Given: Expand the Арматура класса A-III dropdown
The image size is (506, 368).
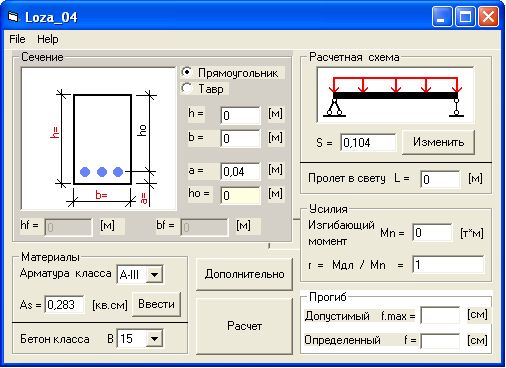Looking at the screenshot, I should coord(154,275).
